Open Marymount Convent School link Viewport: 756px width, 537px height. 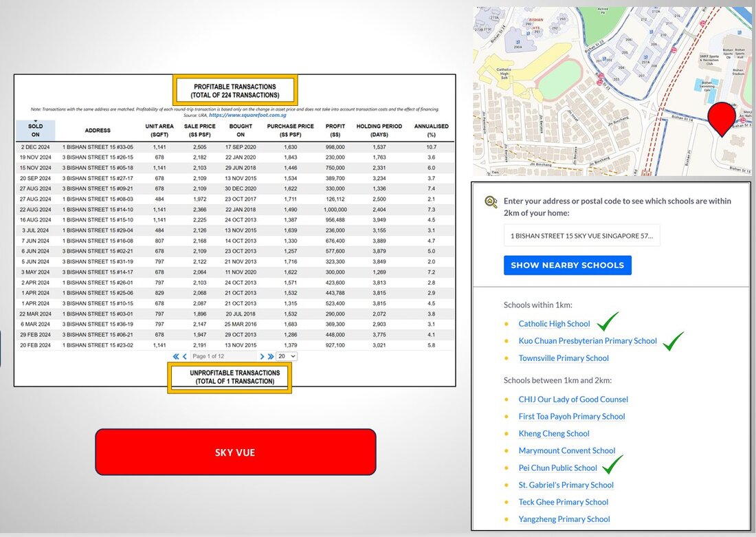(567, 450)
